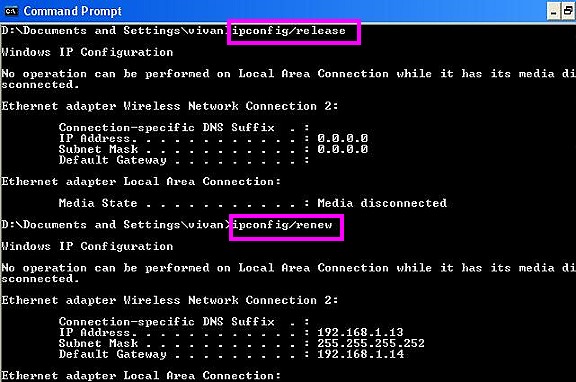Click the first Windows IP Configuration line
576x382 pixels.
(87, 52)
